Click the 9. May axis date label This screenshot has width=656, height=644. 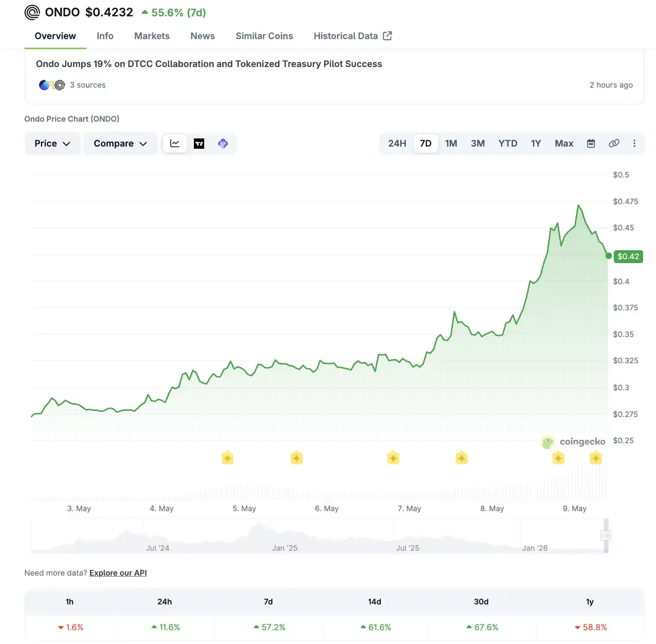[575, 509]
